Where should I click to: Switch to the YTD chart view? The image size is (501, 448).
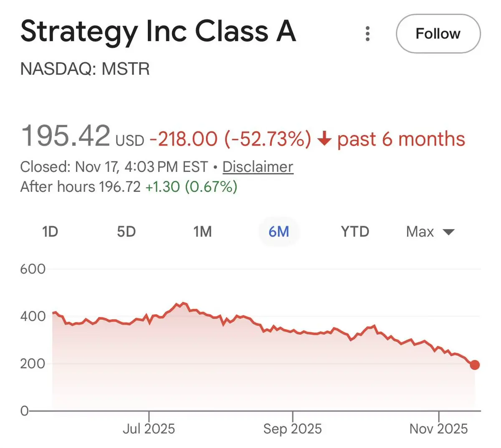355,232
